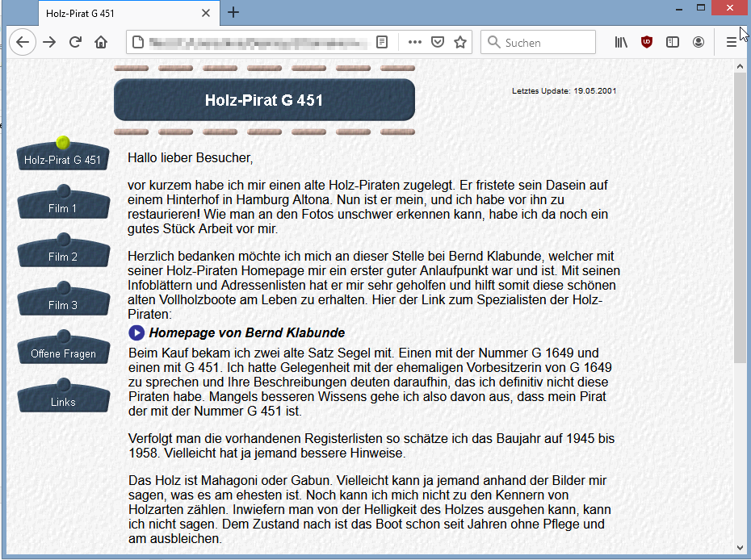Reload the current page
Screen dimensions: 751x560
click(x=75, y=42)
